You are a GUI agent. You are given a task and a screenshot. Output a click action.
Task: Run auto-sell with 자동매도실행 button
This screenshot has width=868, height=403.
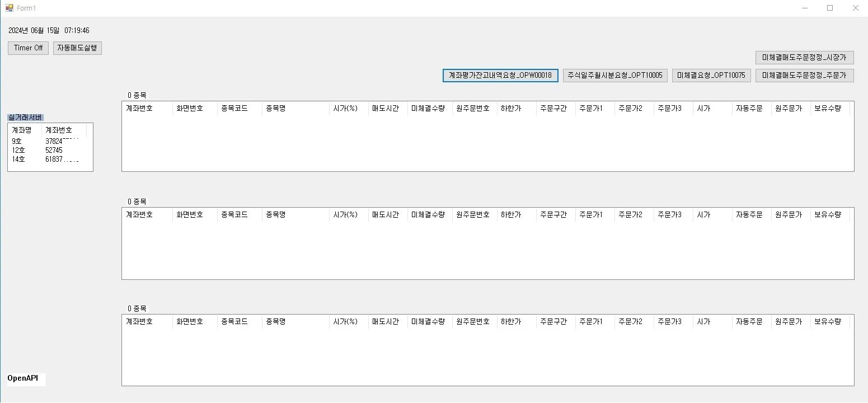(77, 48)
